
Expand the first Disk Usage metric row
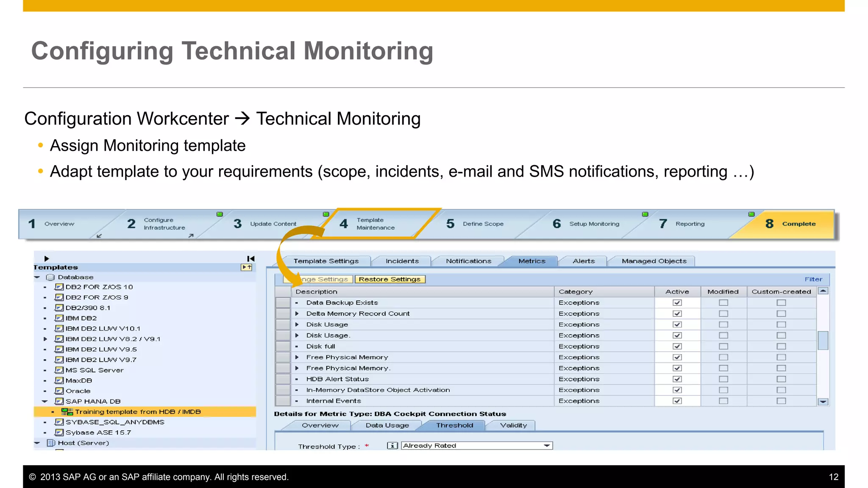(x=297, y=324)
